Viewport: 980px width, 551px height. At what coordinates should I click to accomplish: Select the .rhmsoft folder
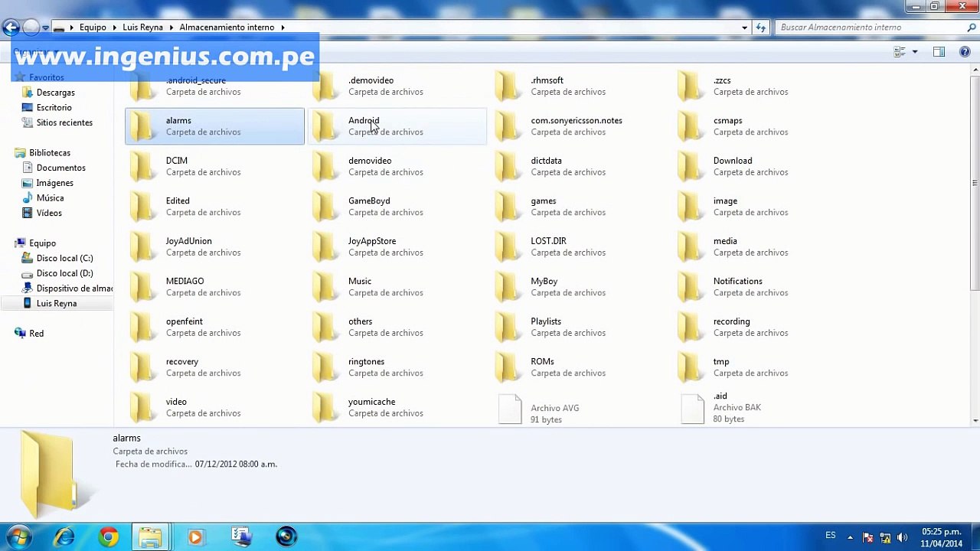(x=580, y=86)
